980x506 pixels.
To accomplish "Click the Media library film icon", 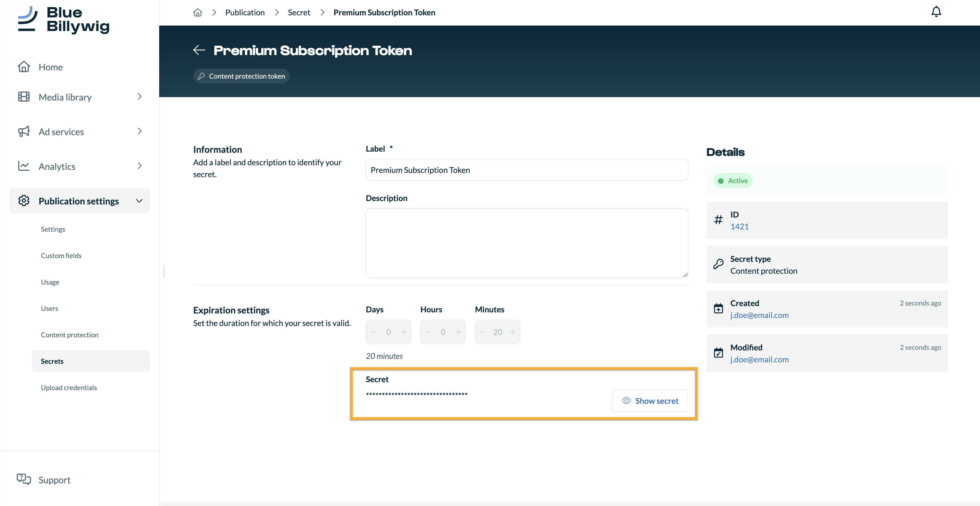I will click(24, 97).
